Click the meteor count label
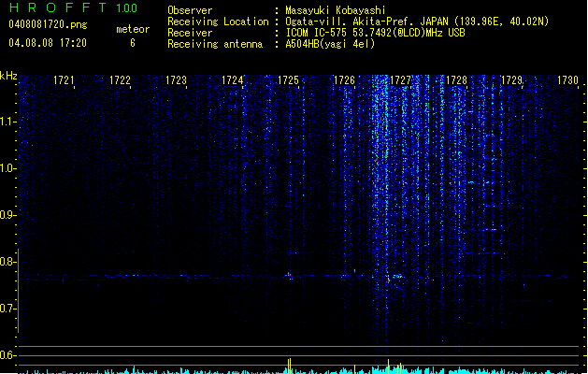The width and height of the screenshot is (588, 374). click(x=133, y=29)
